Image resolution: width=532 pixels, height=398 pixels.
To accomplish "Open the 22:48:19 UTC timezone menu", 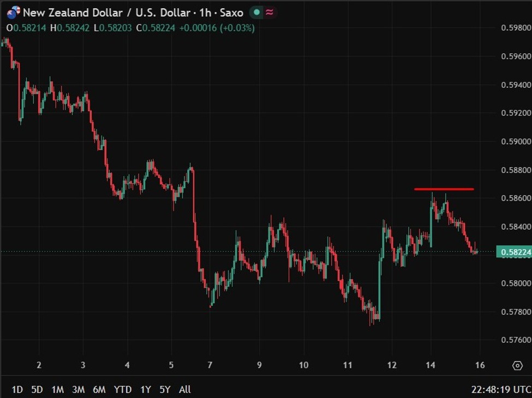I will 501,389.
